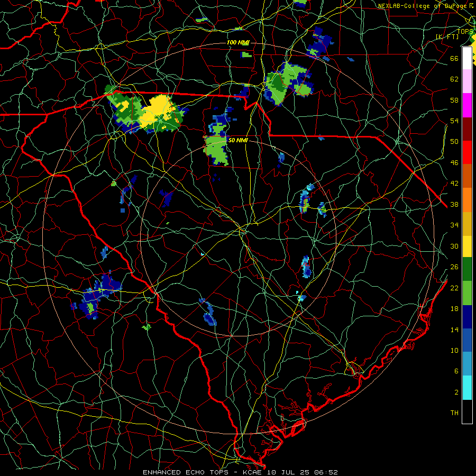Click the large yellow echo top cell
The image size is (476, 476).
point(158,112)
